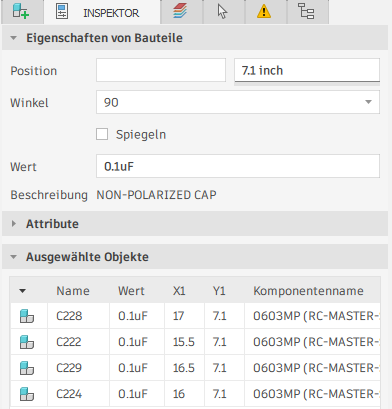Click the component icon in the C229 row
392x409 pixels.
click(x=27, y=368)
